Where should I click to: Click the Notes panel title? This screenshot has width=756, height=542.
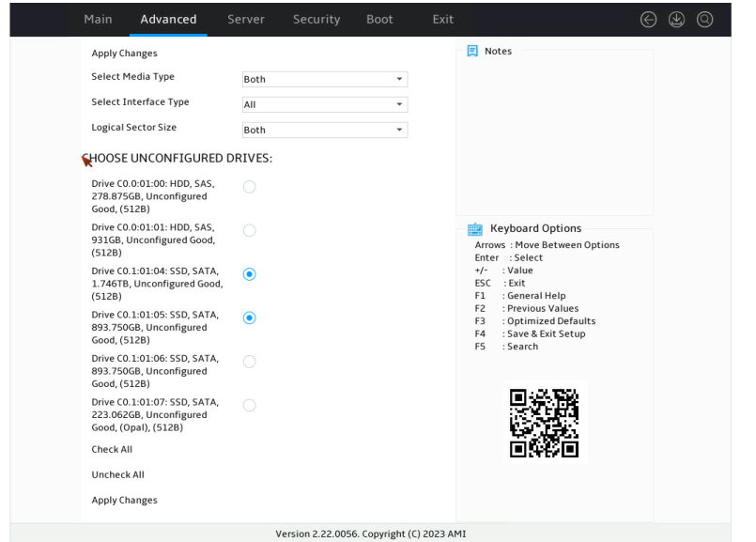click(x=498, y=51)
